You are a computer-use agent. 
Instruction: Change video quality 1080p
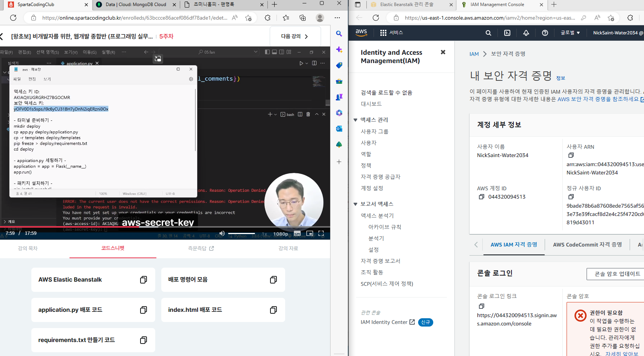[281, 234]
